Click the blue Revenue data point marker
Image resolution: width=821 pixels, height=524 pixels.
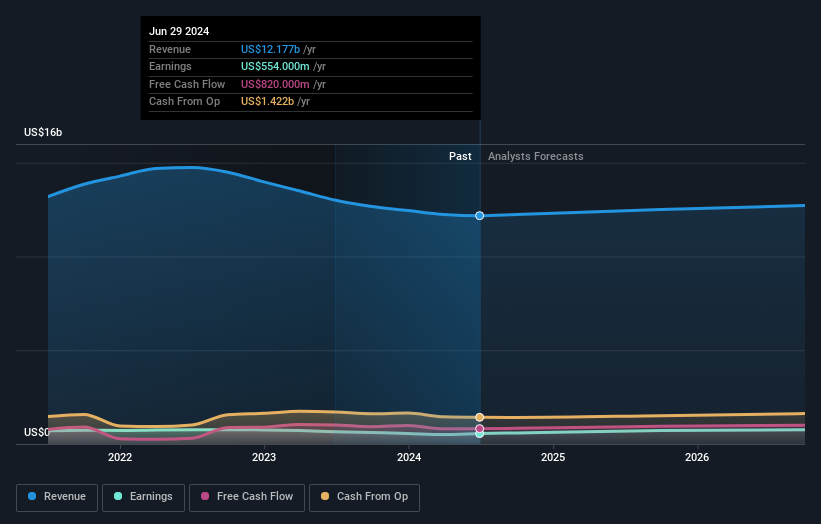pos(480,216)
